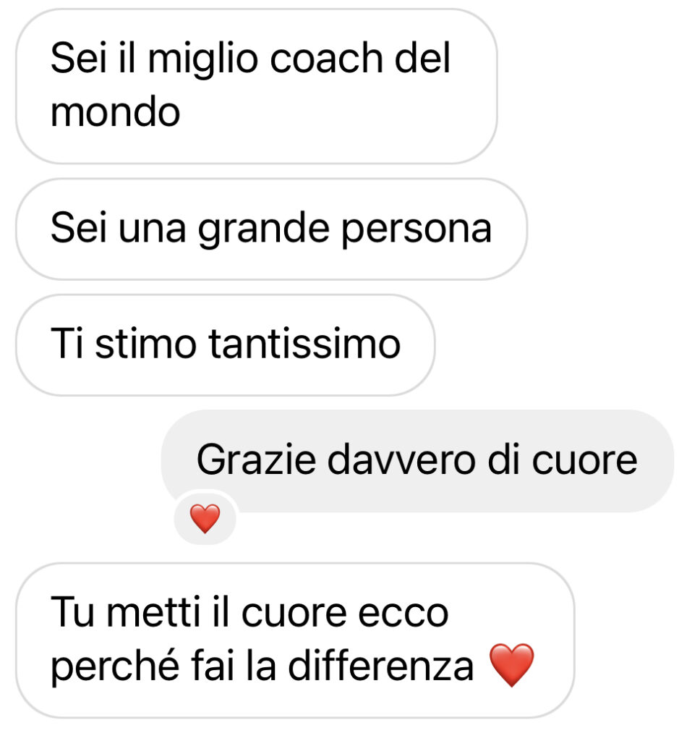
Task: Click the word 'coach' in the first message
Action: (x=326, y=59)
